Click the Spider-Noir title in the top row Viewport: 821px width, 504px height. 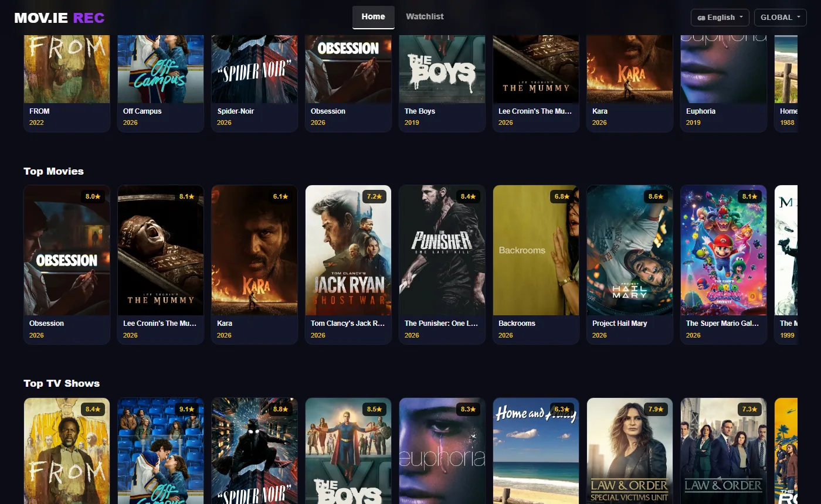(236, 111)
